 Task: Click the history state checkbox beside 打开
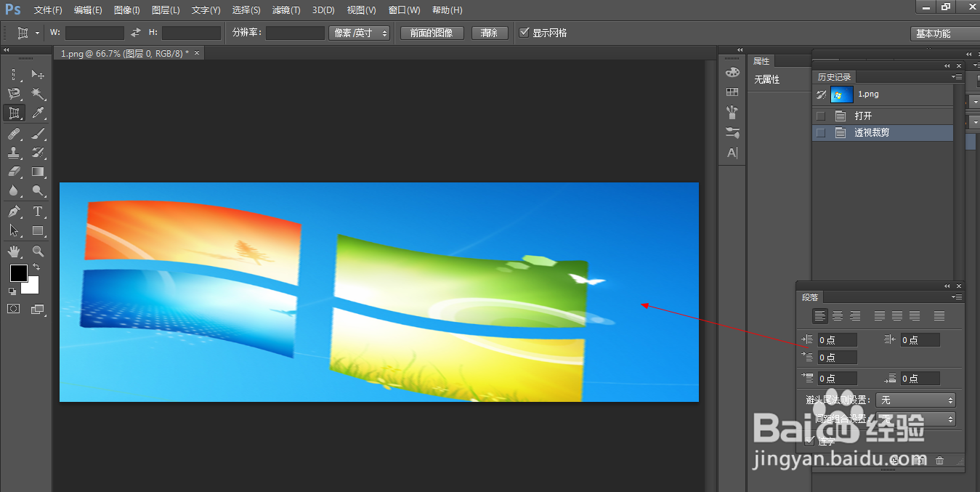[821, 115]
